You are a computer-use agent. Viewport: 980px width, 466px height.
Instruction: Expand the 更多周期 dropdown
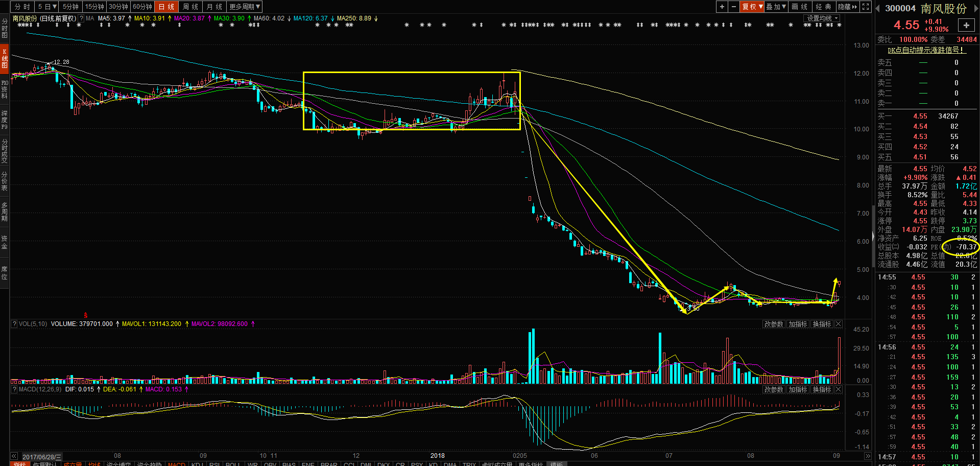245,7
